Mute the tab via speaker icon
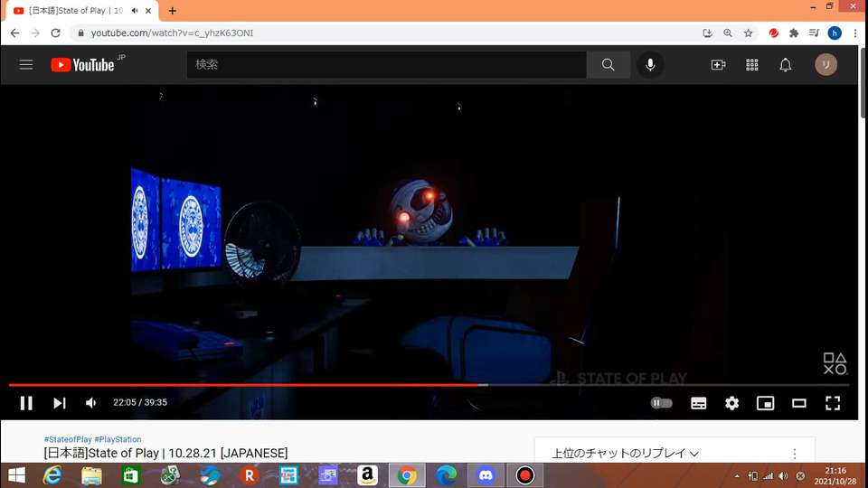 tap(135, 11)
